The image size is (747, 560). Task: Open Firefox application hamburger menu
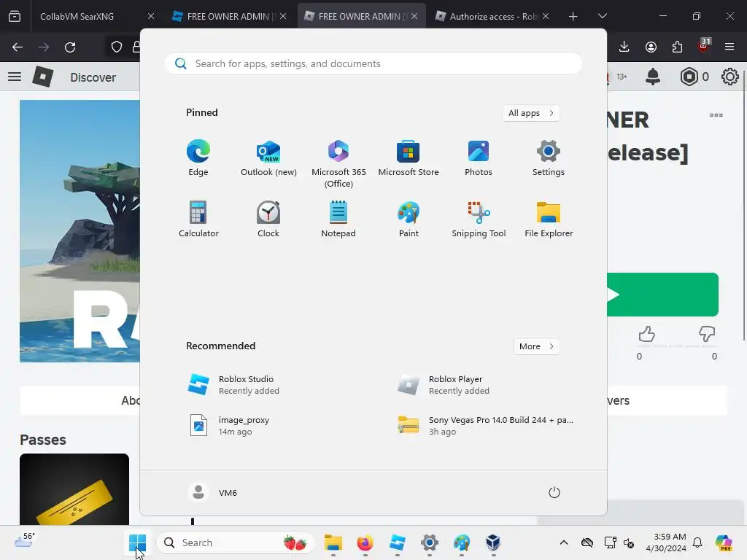729,47
